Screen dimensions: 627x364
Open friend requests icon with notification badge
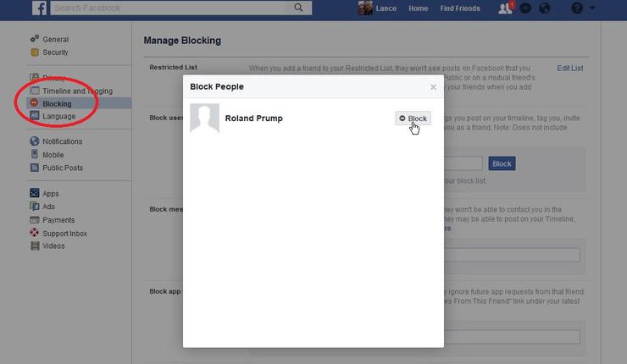click(x=506, y=8)
